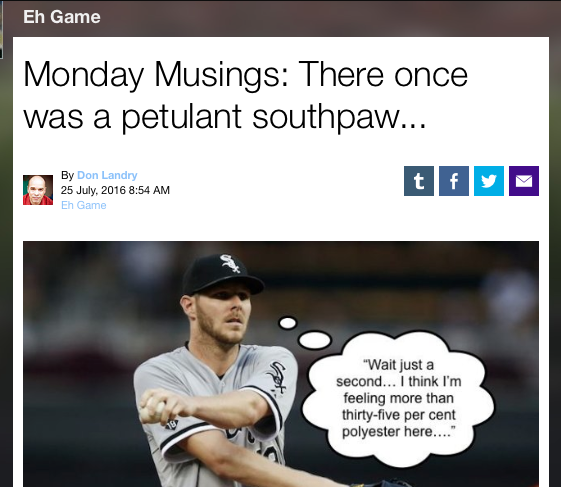Click the baseball in the pitcher's hand
Screen dimensions: 561x487
pos(154,409)
